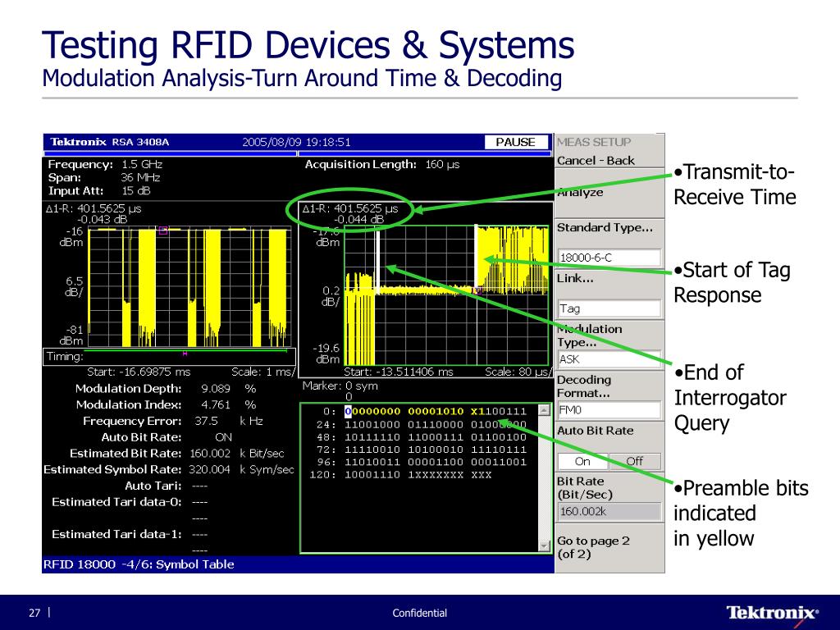Click RFID 18000-4/6: Symbol Table status bar

click(x=298, y=564)
